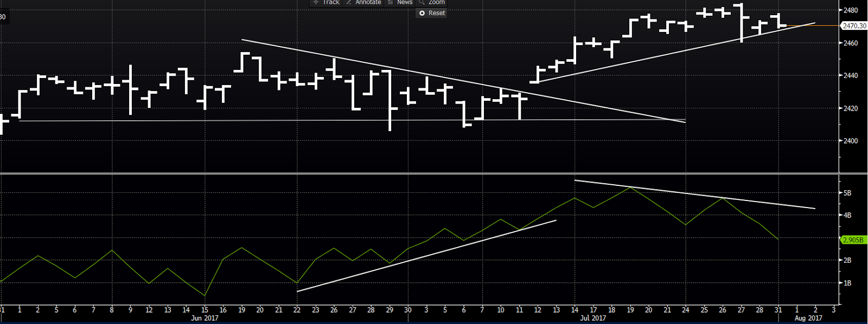The width and height of the screenshot is (868, 324).
Task: Click the last price label 2470.30
Action: 854,26
